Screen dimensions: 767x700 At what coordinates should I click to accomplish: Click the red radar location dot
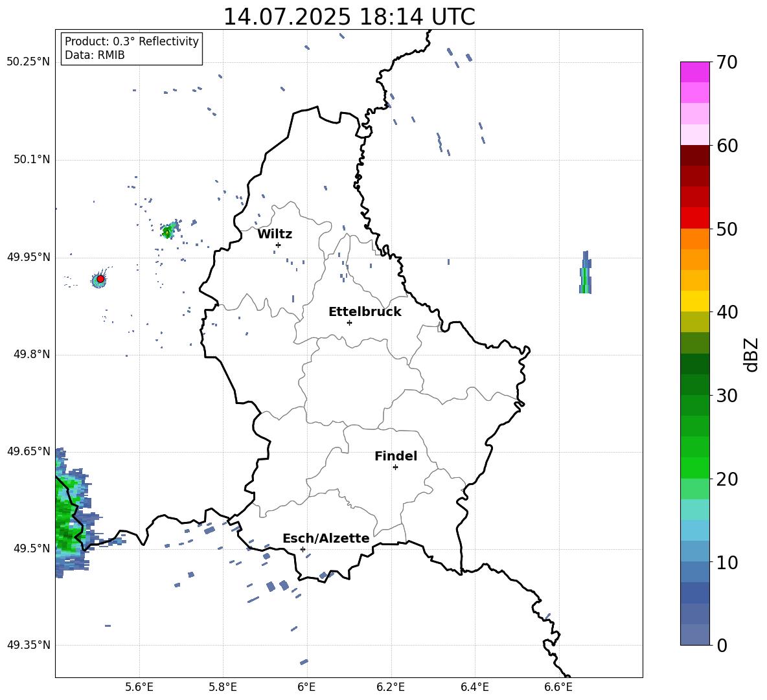click(x=100, y=279)
